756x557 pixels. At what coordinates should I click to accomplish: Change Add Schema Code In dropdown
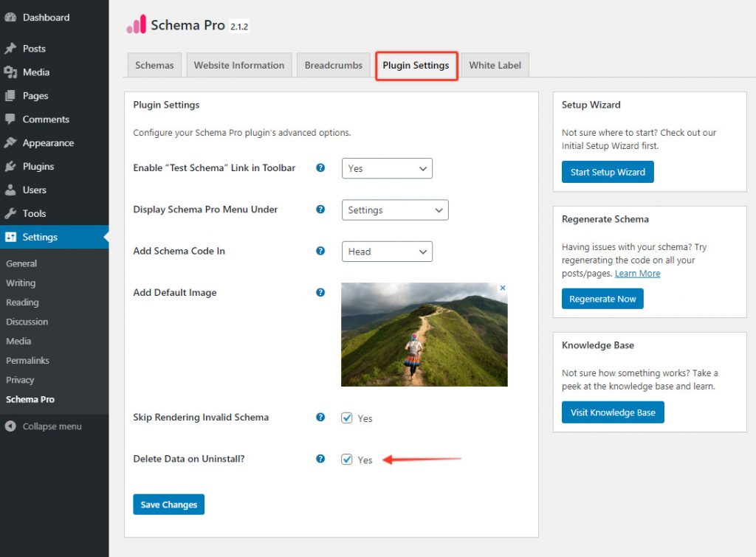[387, 251]
